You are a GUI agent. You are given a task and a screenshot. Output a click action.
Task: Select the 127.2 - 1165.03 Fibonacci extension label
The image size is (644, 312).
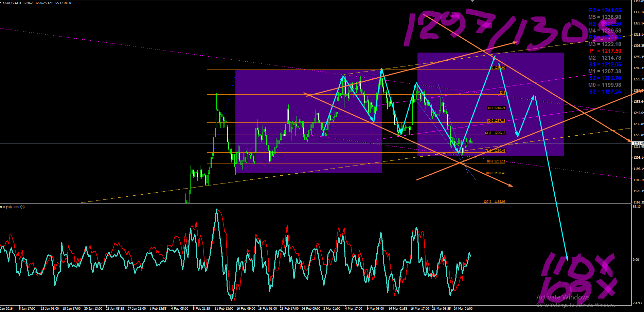[x=495, y=202]
